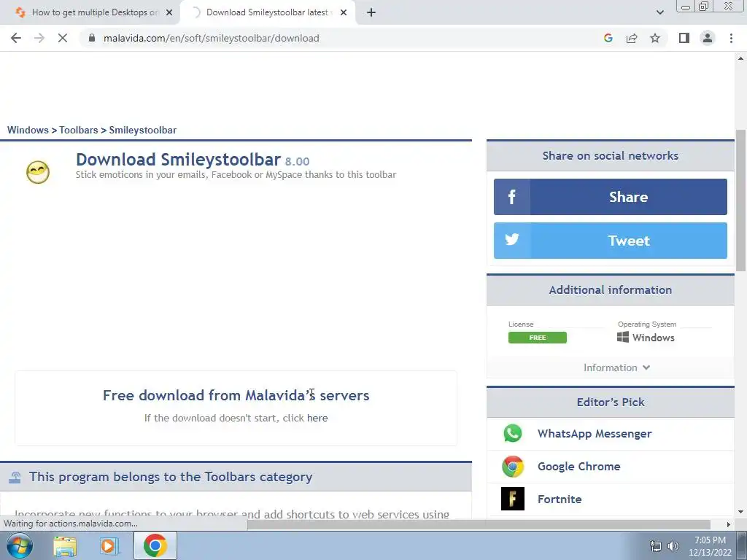Click the horizontal scrollbar thumb
This screenshot has height=560, width=747.
[x=479, y=524]
